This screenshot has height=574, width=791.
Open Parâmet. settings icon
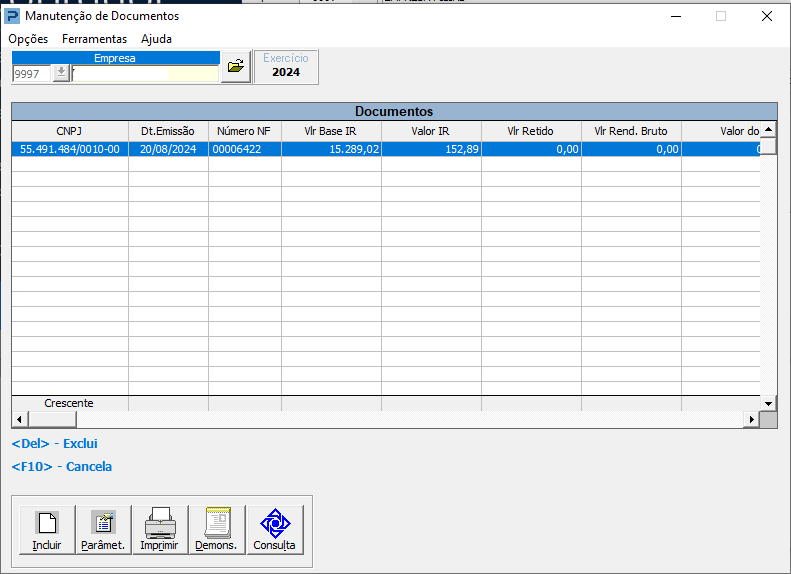click(103, 530)
